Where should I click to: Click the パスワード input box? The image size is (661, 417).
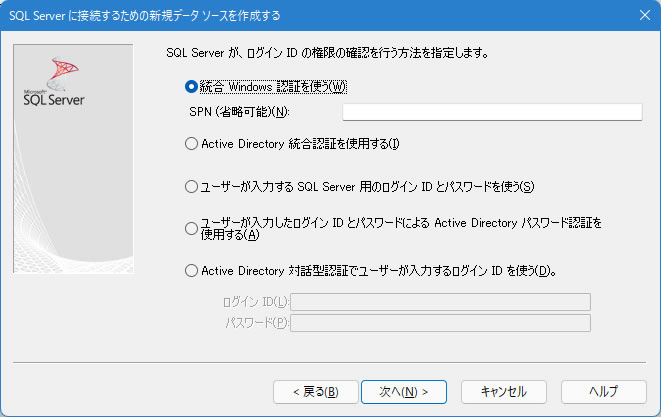(x=440, y=322)
